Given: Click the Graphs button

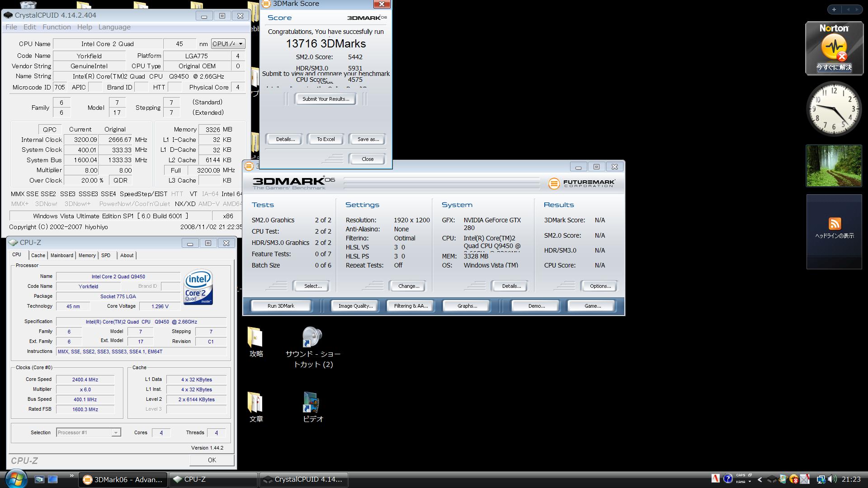Looking at the screenshot, I should coord(467,306).
